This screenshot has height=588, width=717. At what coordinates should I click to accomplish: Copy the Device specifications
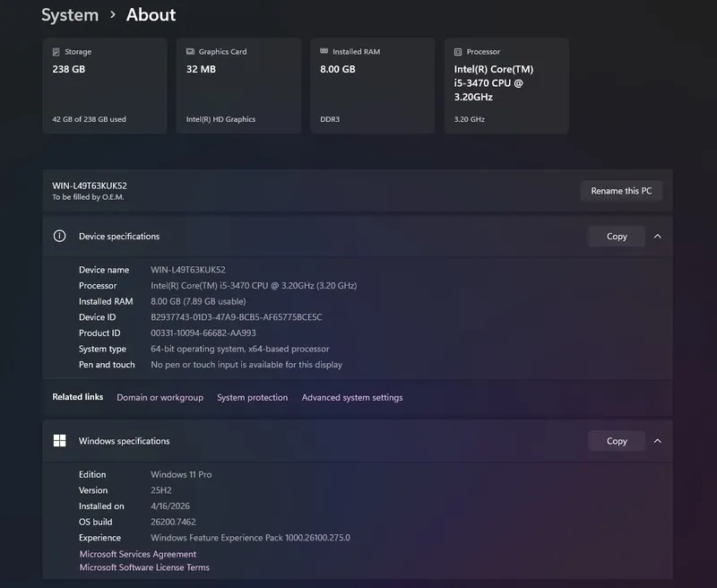click(x=617, y=237)
